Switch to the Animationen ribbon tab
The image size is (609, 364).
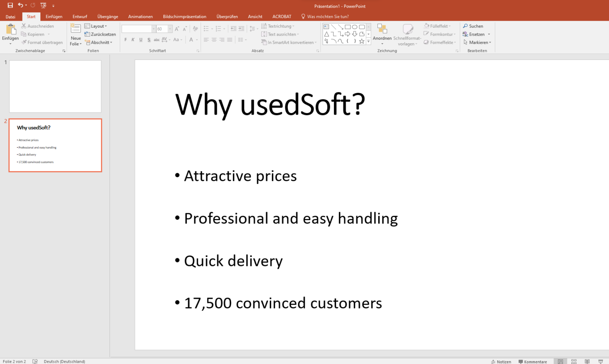click(140, 16)
